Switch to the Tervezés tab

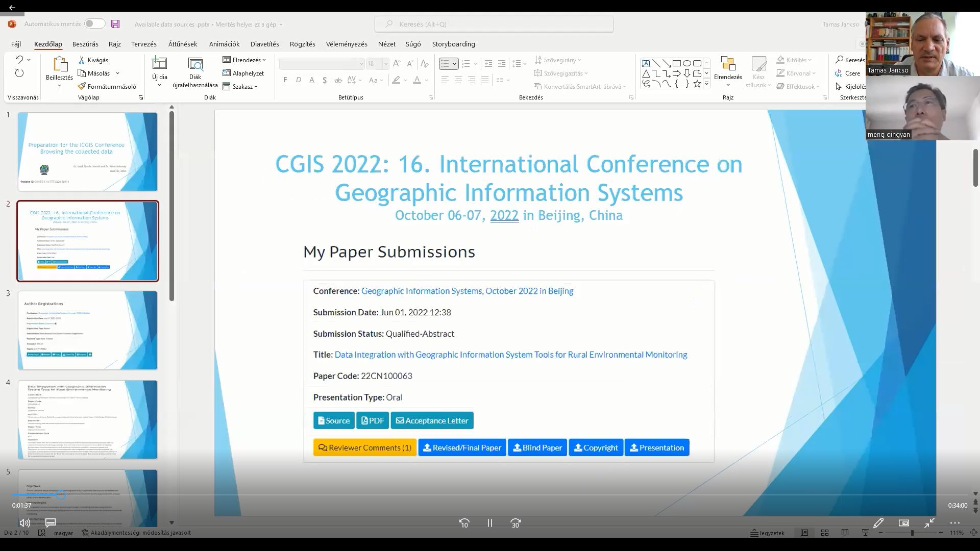coord(144,44)
